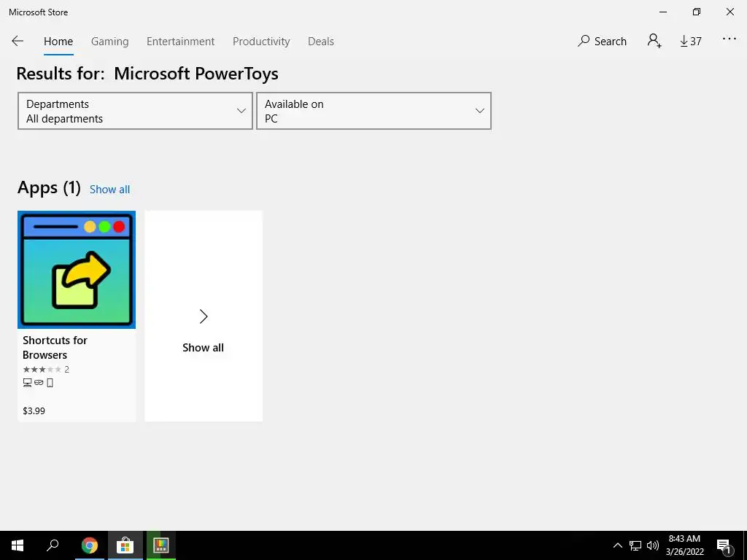Click the mobile device icon on the app card
This screenshot has width=747, height=560.
click(x=50, y=383)
